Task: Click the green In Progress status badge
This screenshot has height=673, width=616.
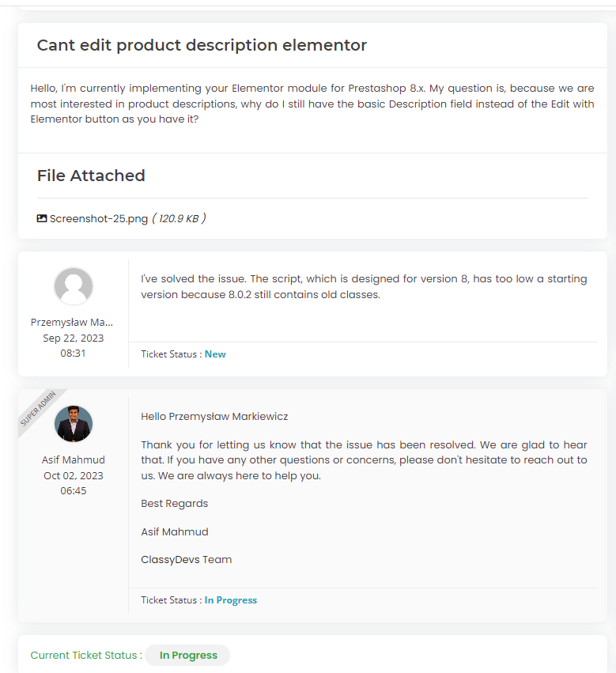Action: tap(187, 656)
